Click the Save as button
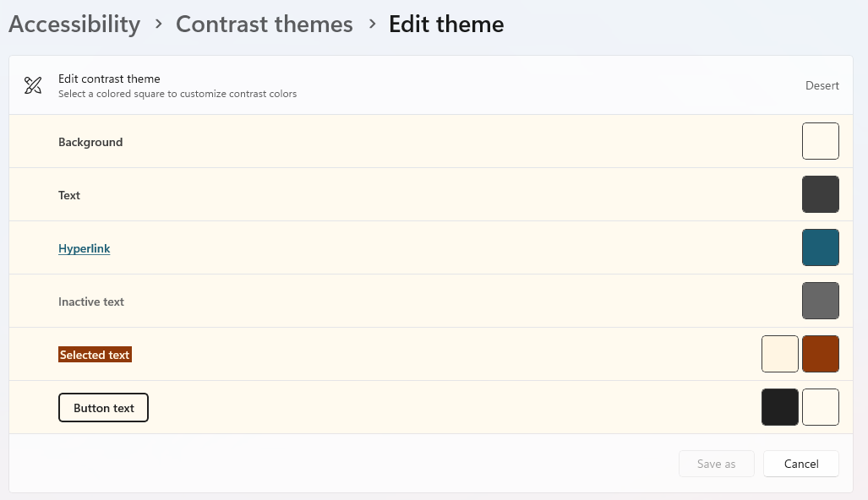The image size is (868, 500). tap(716, 464)
